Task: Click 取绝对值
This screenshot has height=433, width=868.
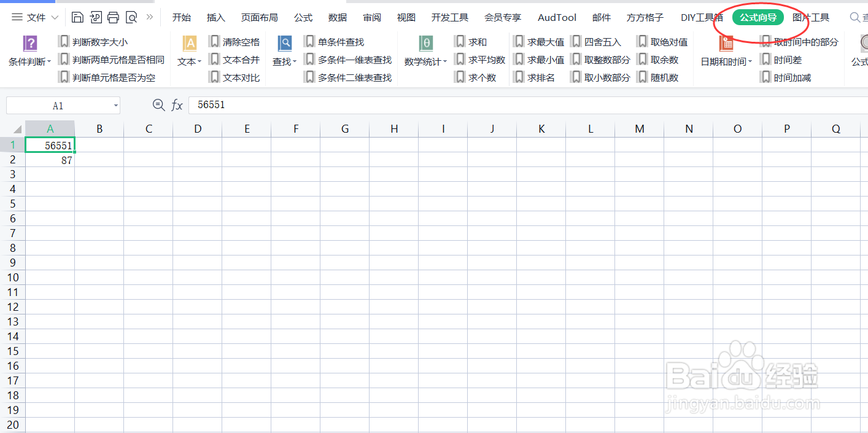Action: tap(662, 42)
